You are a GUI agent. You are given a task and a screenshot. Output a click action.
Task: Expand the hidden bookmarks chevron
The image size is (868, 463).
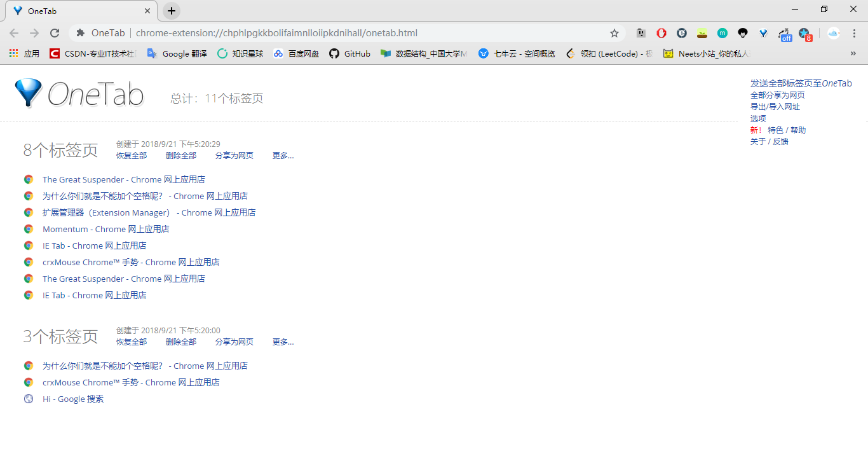[x=853, y=54]
